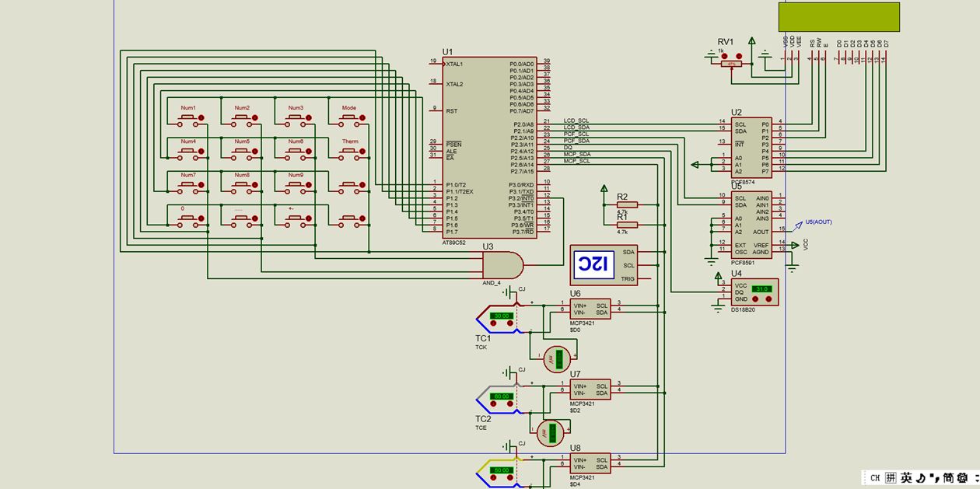
Task: Click the 拼 pinyin input mode icon
Action: tap(891, 478)
